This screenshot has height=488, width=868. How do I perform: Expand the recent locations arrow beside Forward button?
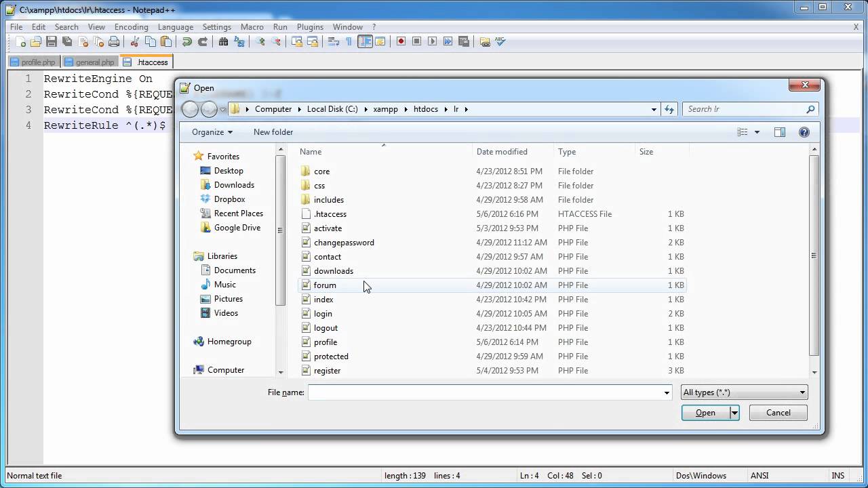click(222, 109)
